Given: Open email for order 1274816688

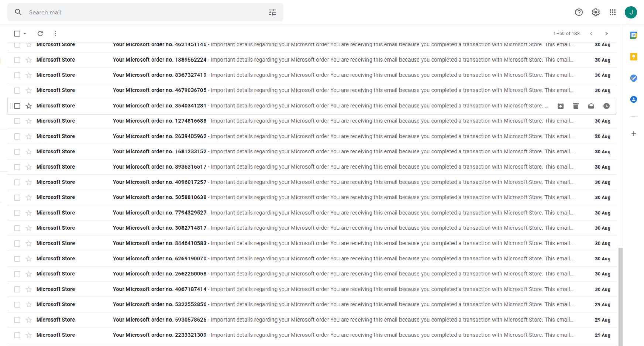Looking at the screenshot, I should tap(312, 121).
